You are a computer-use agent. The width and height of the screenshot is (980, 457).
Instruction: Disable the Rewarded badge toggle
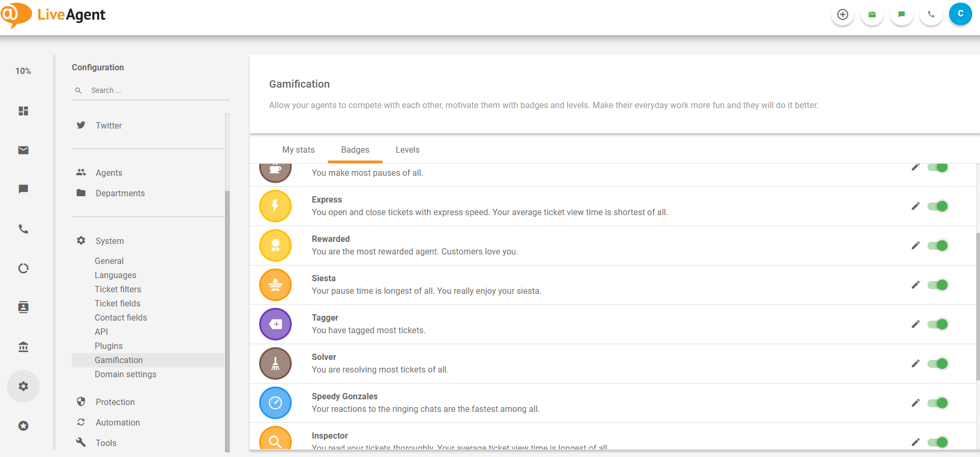click(x=938, y=246)
